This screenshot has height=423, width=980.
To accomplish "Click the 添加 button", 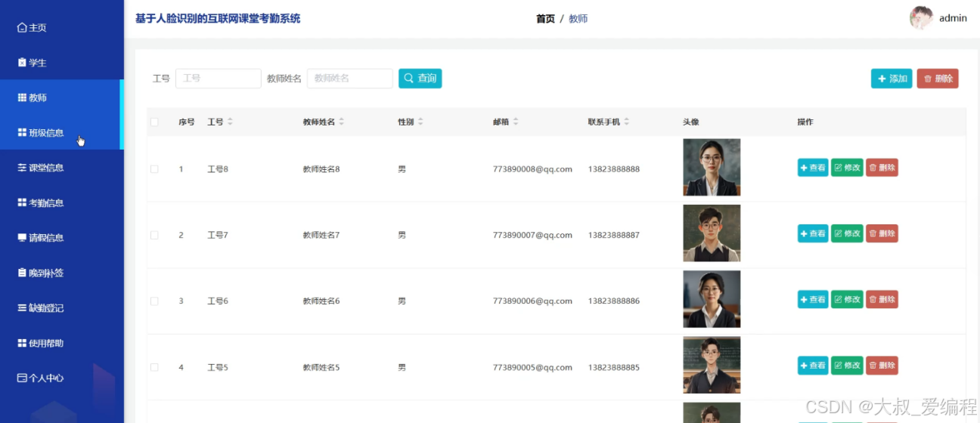I will click(x=892, y=79).
